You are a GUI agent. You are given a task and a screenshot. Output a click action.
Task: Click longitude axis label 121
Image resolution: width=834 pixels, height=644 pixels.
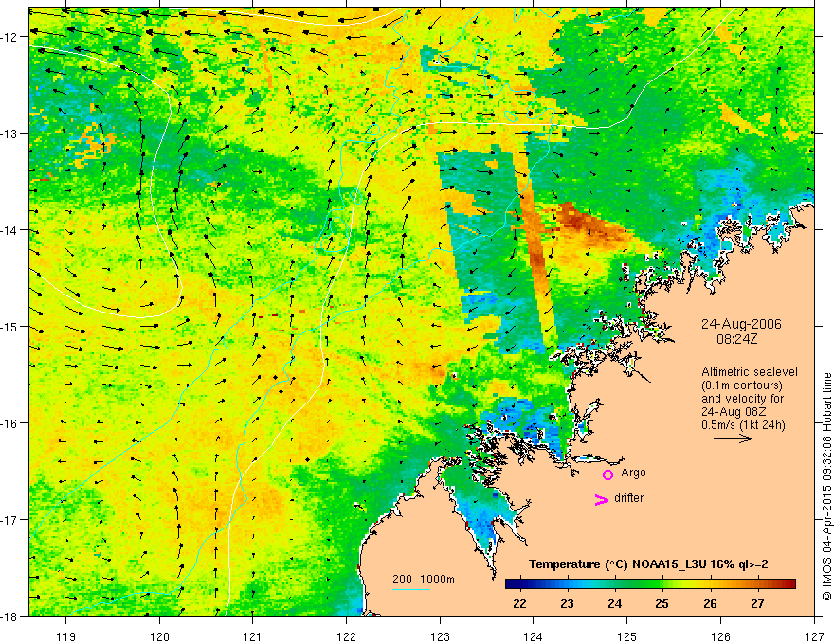coord(253,636)
